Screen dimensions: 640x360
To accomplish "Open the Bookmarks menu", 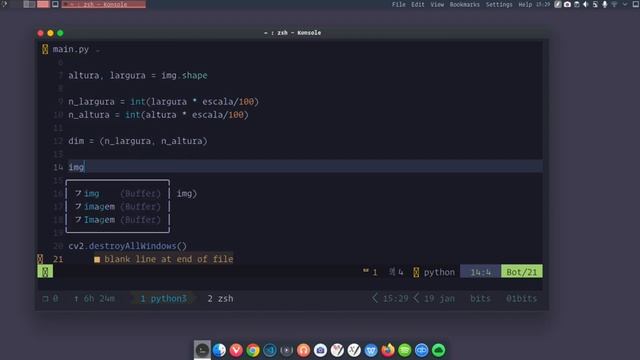I will tap(464, 4).
